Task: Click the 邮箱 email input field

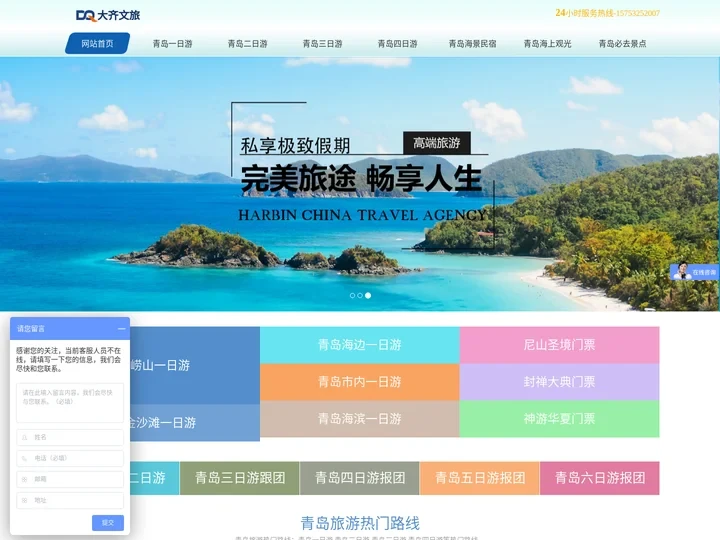Action: pyautogui.click(x=70, y=479)
